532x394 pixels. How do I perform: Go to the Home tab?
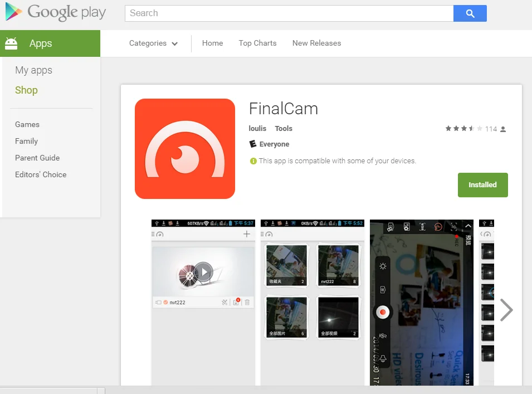(x=212, y=43)
